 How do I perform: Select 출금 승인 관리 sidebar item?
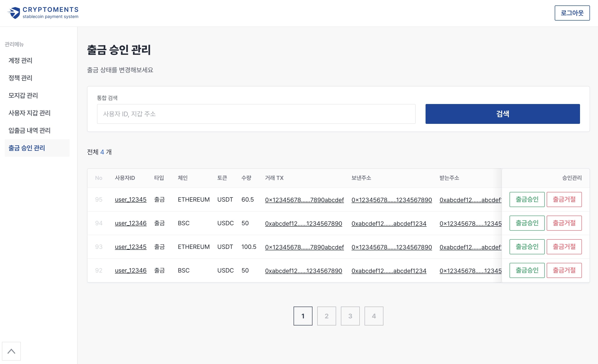coord(27,148)
